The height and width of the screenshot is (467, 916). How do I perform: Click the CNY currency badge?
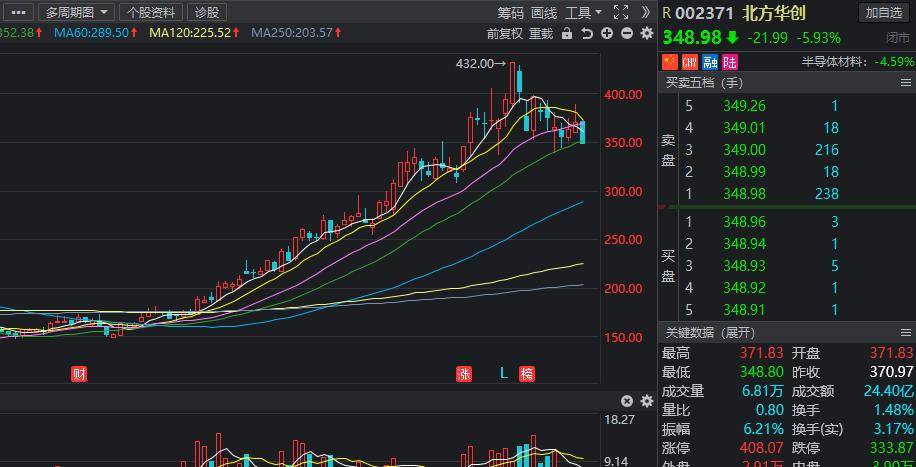tap(690, 61)
